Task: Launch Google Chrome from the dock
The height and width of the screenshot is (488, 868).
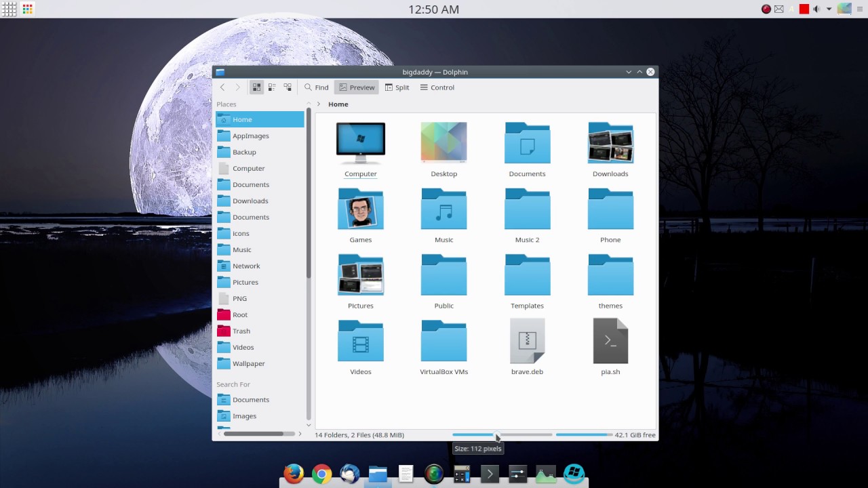Action: point(322,474)
